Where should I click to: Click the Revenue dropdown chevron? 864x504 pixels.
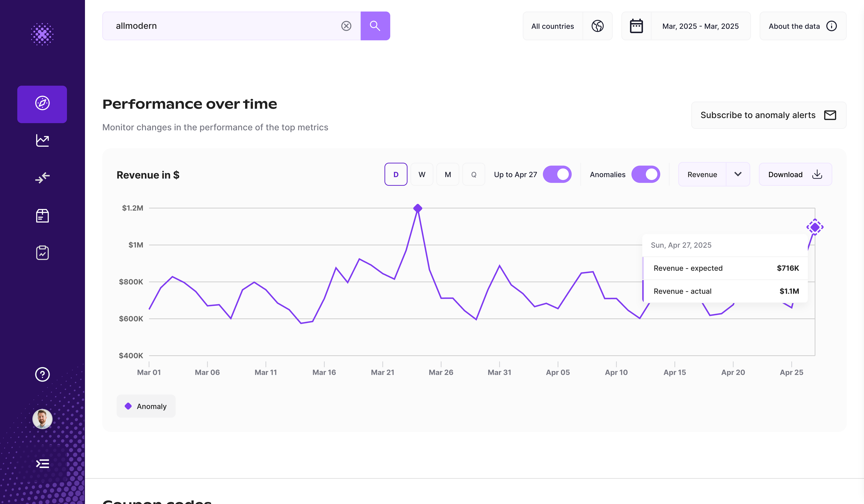pos(738,174)
